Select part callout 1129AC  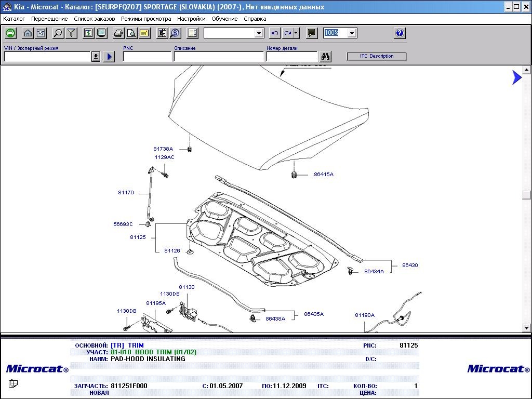165,157
